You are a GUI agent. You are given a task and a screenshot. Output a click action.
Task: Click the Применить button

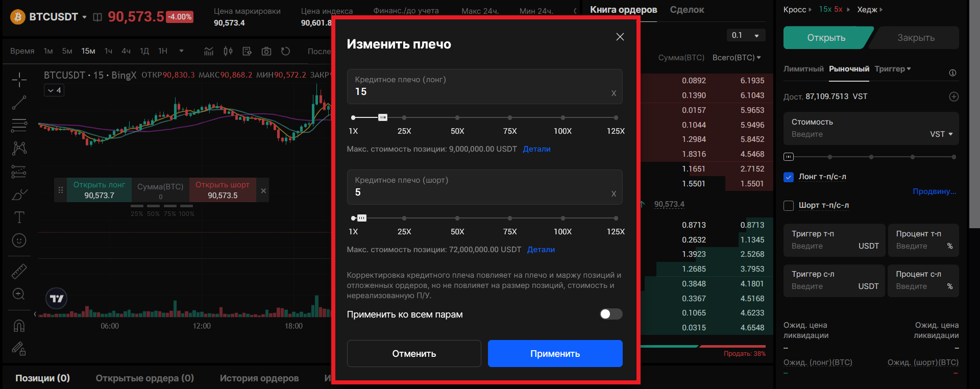(x=555, y=354)
